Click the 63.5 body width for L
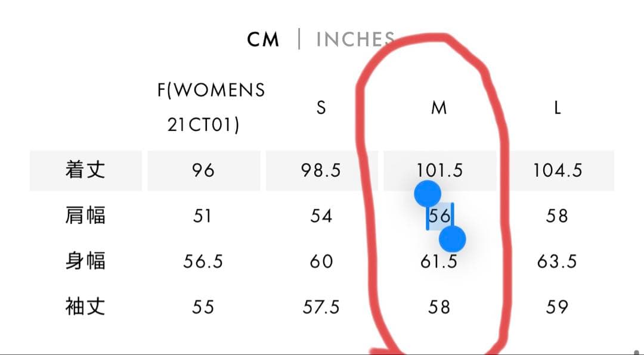 click(x=557, y=261)
